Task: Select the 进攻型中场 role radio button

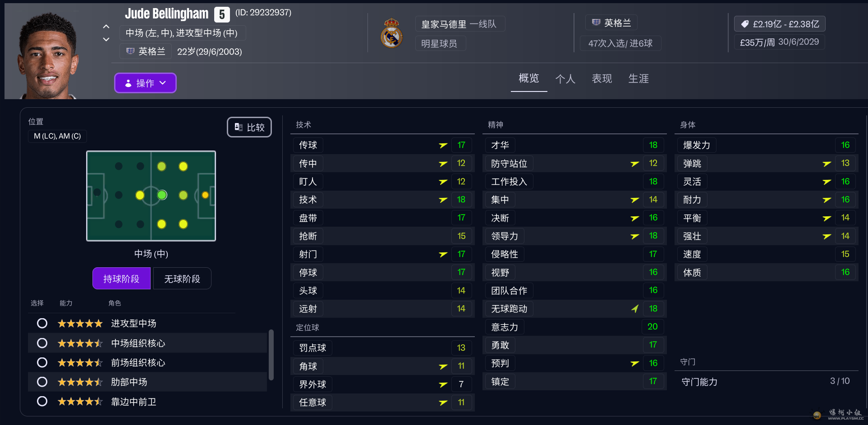Action: click(42, 323)
